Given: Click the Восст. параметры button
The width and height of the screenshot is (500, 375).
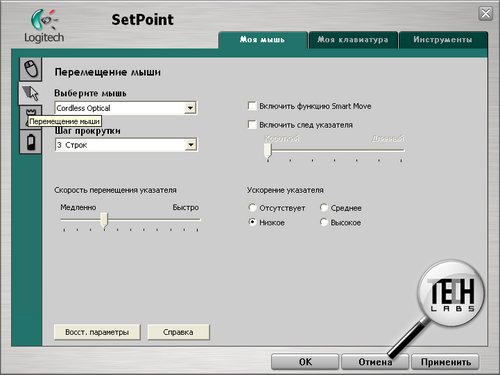Looking at the screenshot, I should pos(97,332).
